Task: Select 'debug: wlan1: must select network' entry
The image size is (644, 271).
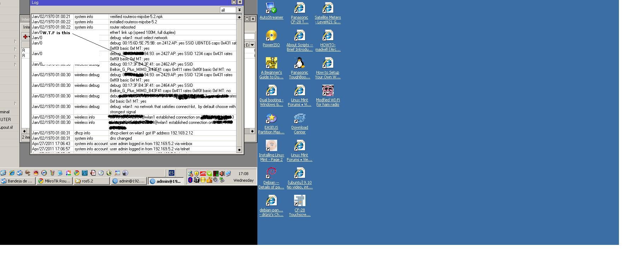Action: [x=134, y=38]
